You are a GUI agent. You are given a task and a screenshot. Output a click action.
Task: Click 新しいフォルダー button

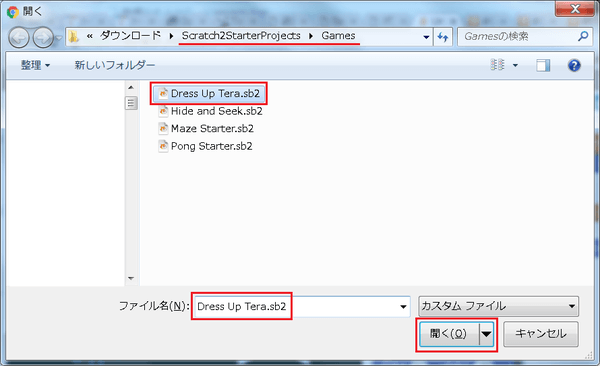click(x=115, y=65)
